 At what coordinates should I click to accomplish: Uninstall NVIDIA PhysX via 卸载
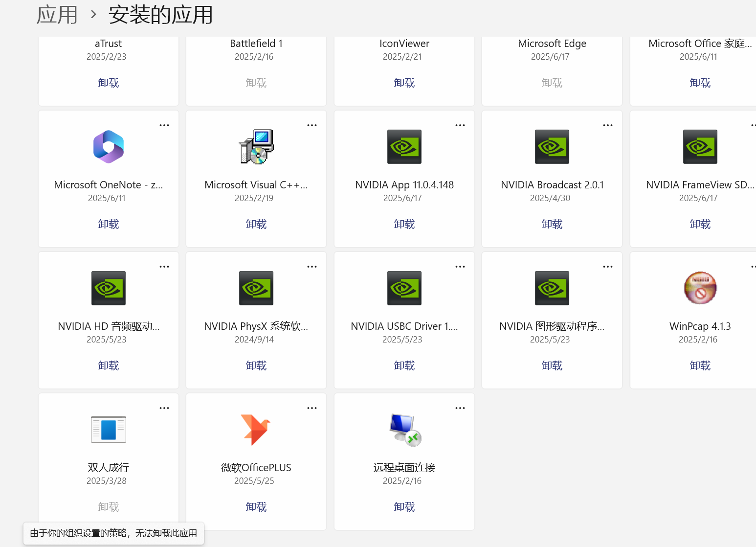256,365
